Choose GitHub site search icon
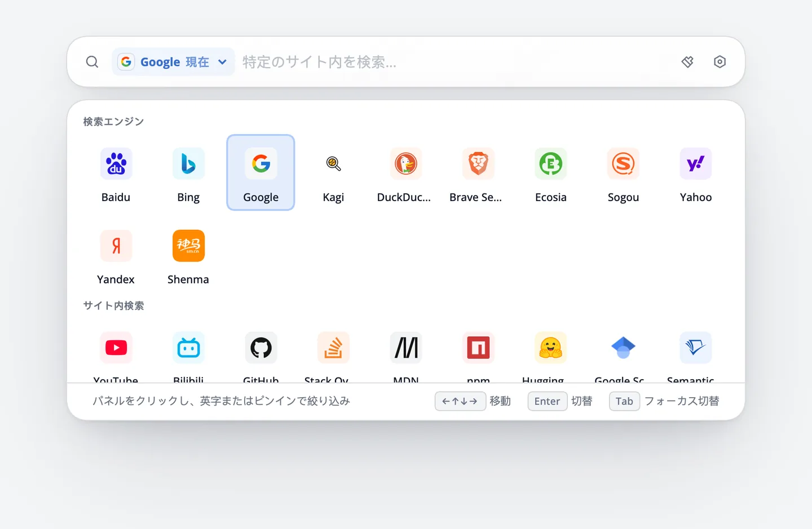Image resolution: width=812 pixels, height=529 pixels. click(261, 348)
